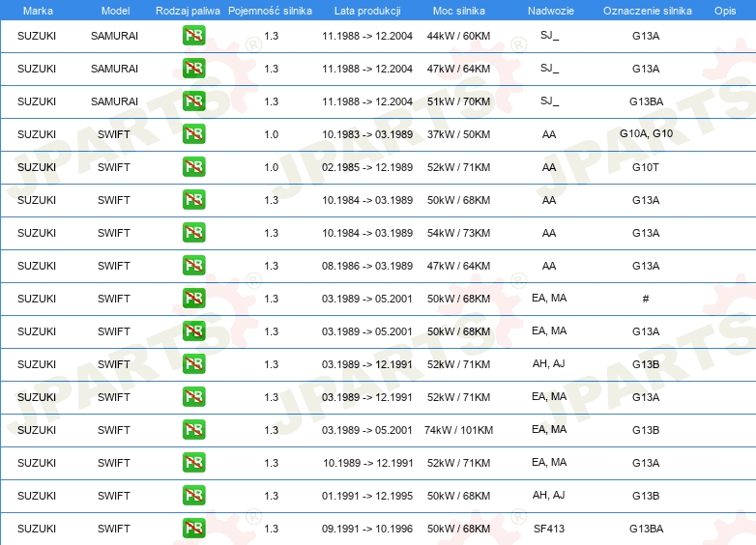Click the fuel icon in the Swift 74kW/101KM row

click(193, 429)
